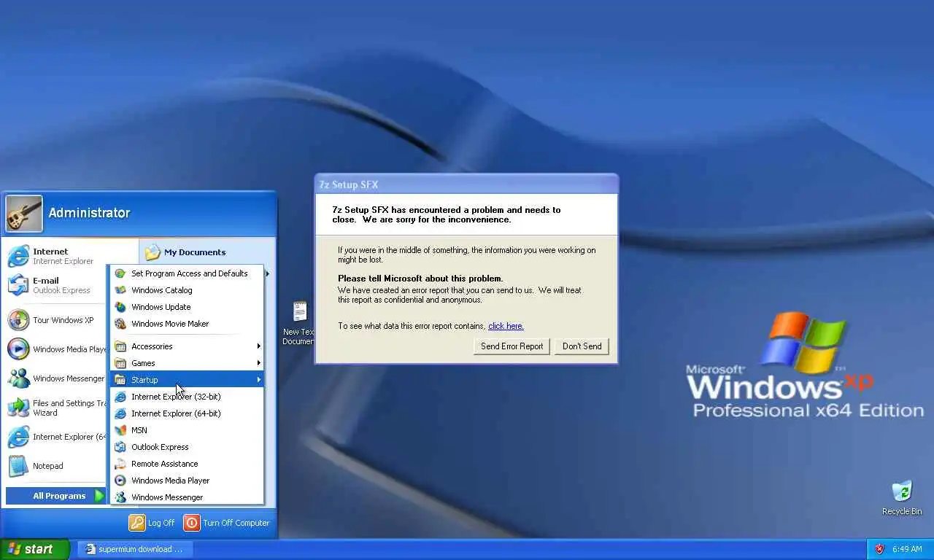Click the system clock showing 6:49 AM
The height and width of the screenshot is (560, 934).
[x=907, y=549]
